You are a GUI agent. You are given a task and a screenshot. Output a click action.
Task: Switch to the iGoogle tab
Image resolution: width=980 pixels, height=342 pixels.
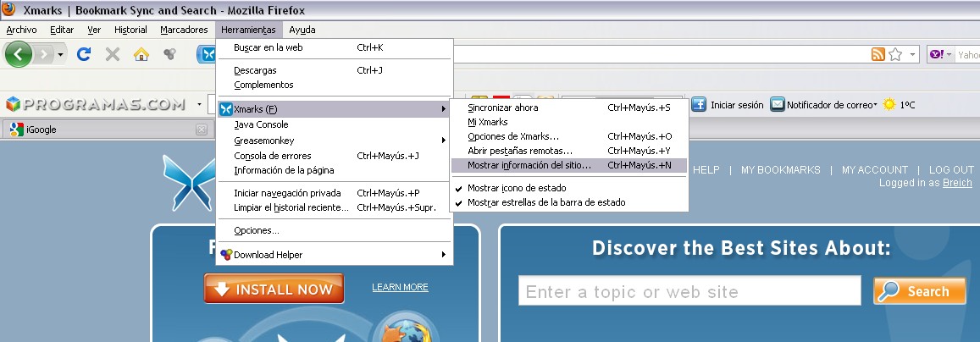107,130
